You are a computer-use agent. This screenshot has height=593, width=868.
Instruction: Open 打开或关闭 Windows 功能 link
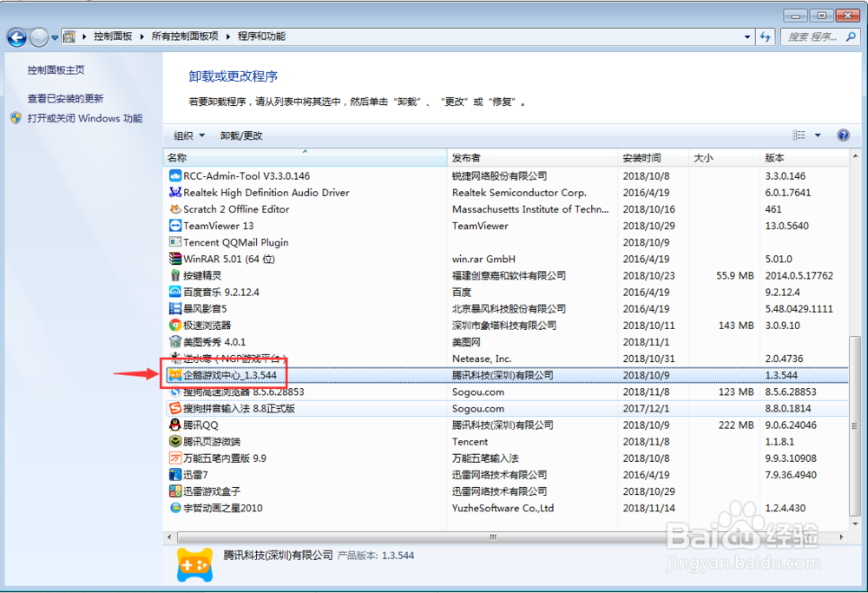85,118
